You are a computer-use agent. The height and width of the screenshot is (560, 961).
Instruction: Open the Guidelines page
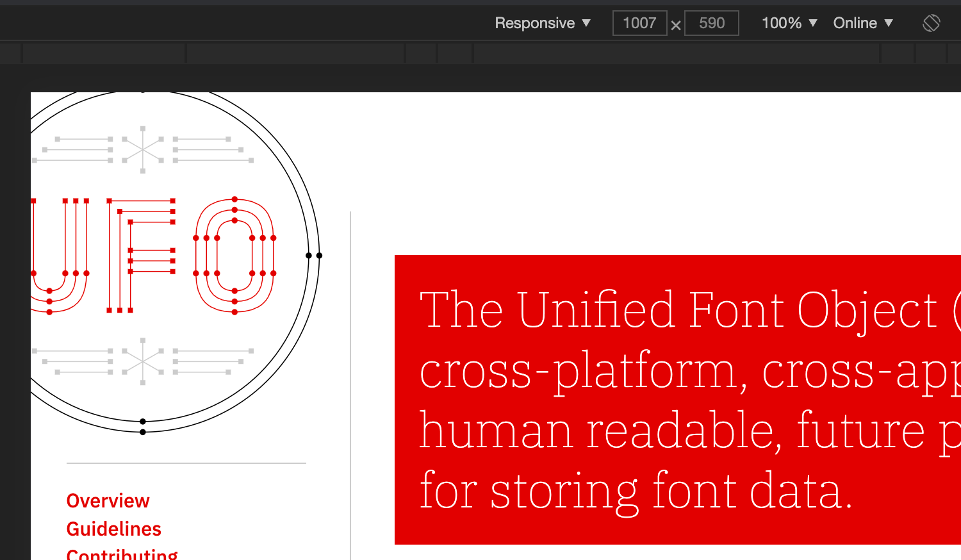(113, 529)
